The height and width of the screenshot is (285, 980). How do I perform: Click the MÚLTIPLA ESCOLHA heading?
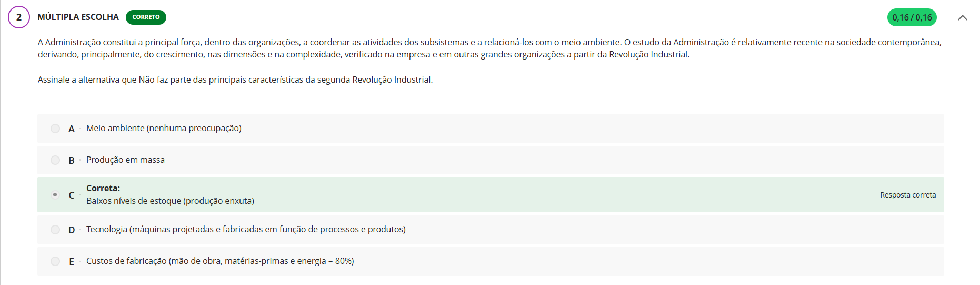[78, 17]
